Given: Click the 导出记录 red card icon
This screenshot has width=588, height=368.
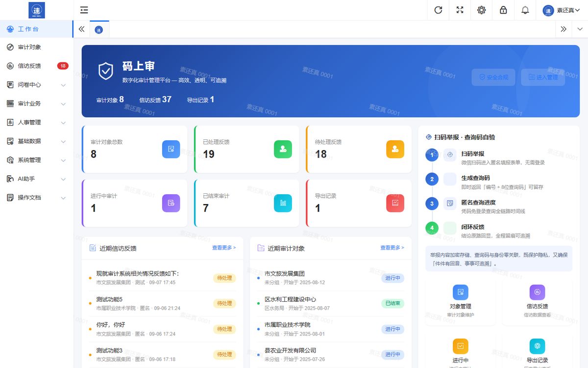Looking at the screenshot, I should tap(395, 203).
